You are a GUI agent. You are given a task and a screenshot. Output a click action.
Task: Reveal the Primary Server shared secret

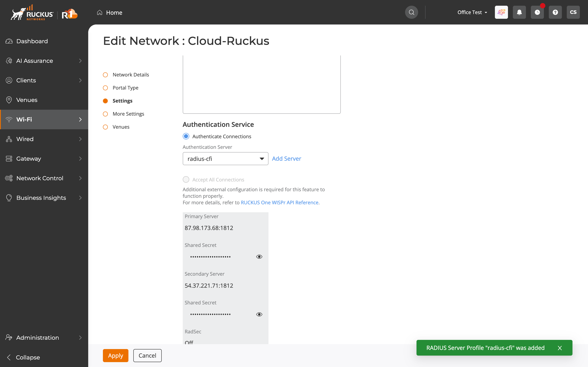coord(259,256)
